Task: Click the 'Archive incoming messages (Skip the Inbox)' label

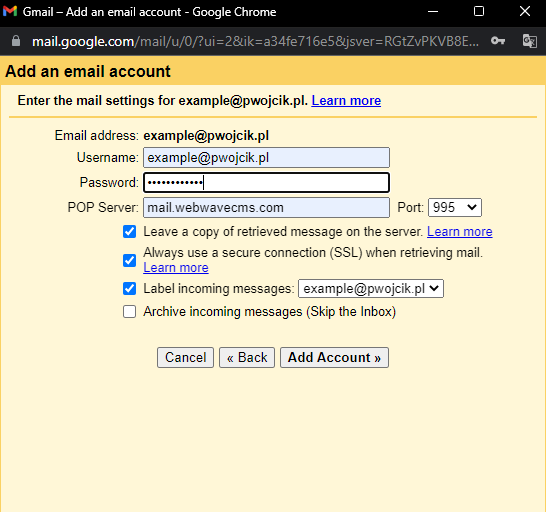Action: click(x=270, y=311)
